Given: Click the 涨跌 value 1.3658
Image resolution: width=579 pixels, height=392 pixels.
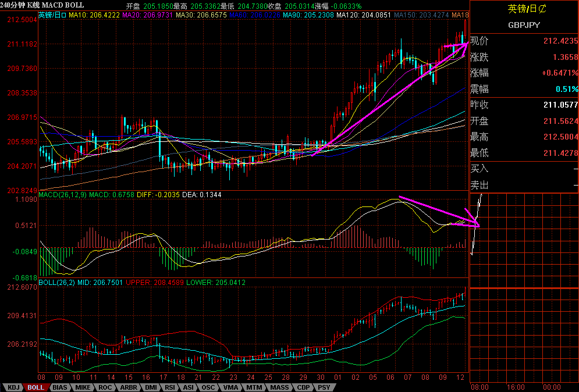Looking at the screenshot, I should pyautogui.click(x=566, y=57).
